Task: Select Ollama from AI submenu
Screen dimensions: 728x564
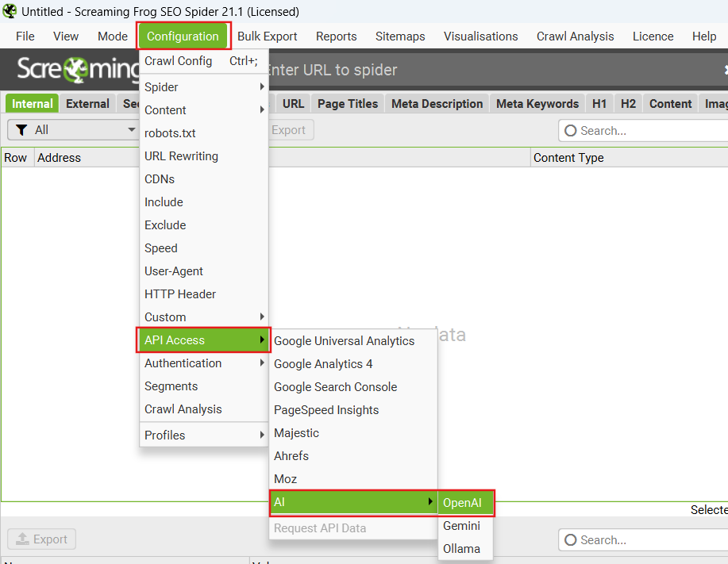Action: (466, 549)
